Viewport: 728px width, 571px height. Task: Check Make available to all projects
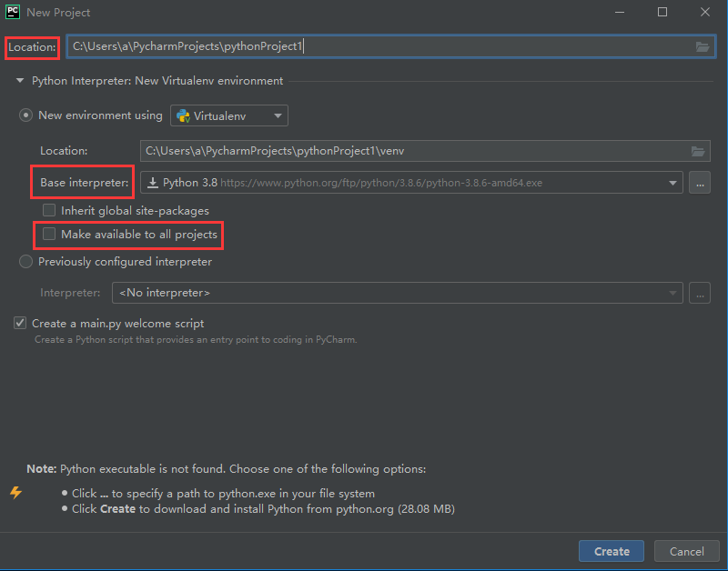(x=49, y=235)
